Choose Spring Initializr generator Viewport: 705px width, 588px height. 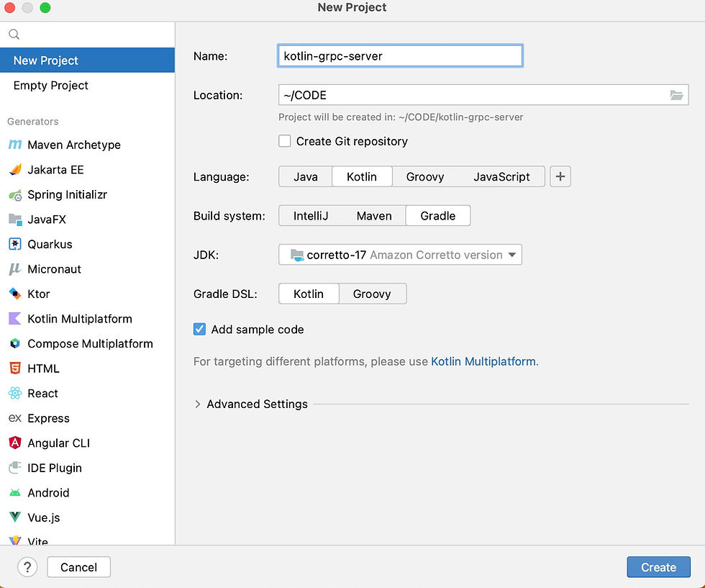pos(87,195)
